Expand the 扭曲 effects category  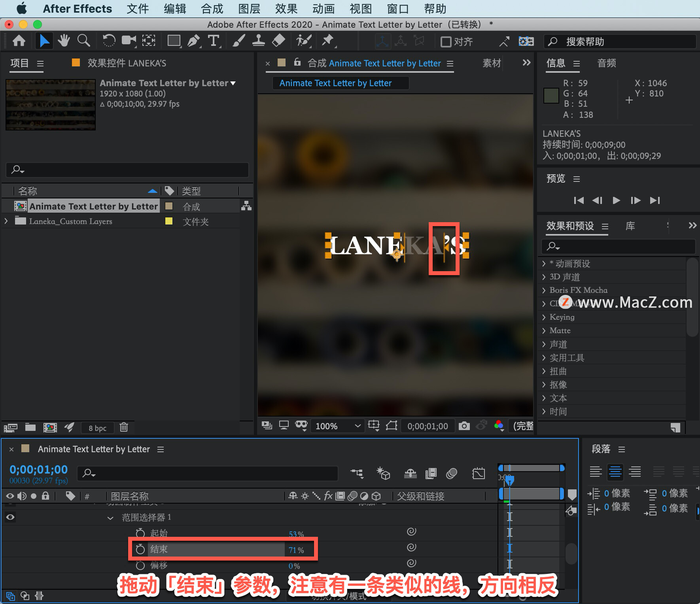coord(544,371)
